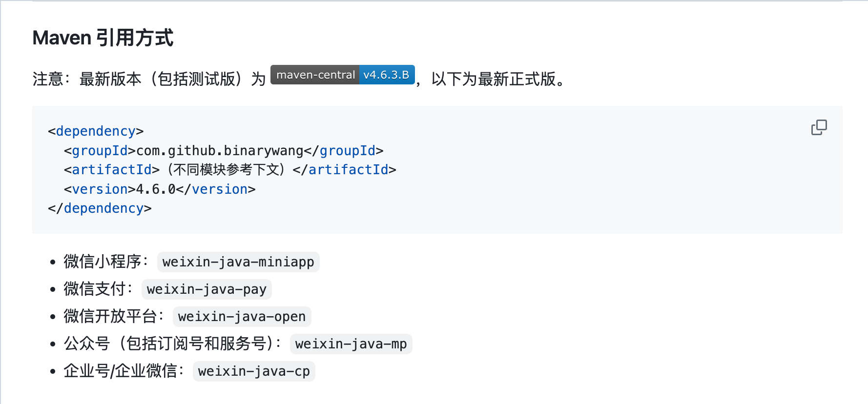Click the Maven 引用方式 heading
Image resolution: width=868 pixels, height=404 pixels.
coord(103,38)
